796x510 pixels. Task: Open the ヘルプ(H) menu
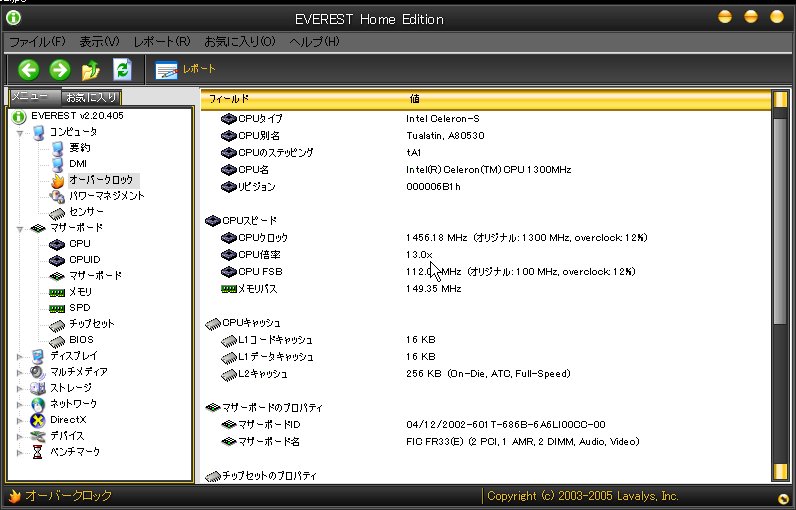(314, 42)
